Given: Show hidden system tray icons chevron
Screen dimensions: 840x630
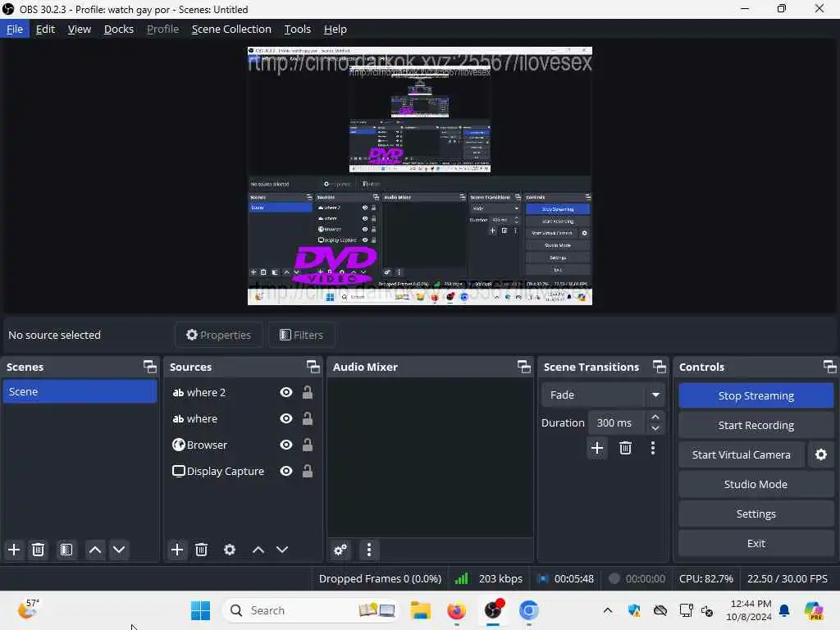Looking at the screenshot, I should coord(608,610).
